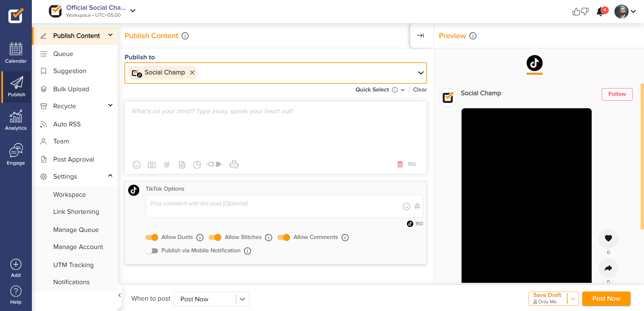Open UTM Tracking settings
The width and height of the screenshot is (644, 311).
pyautogui.click(x=73, y=265)
